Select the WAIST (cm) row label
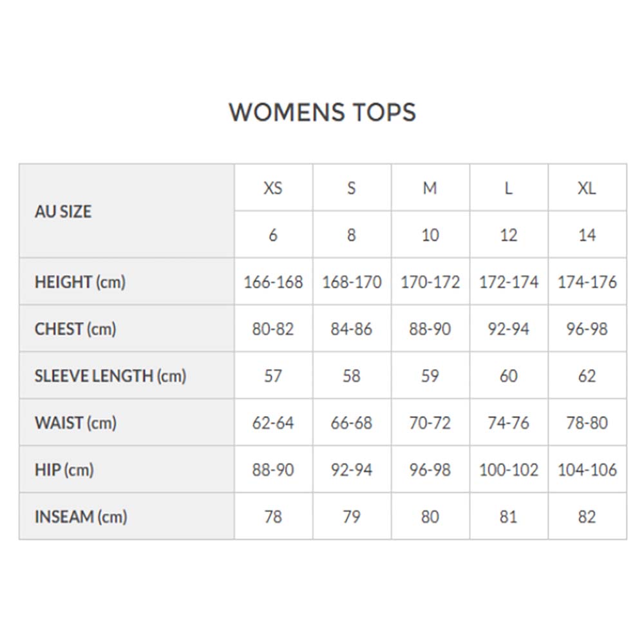The width and height of the screenshot is (644, 644). (x=75, y=423)
